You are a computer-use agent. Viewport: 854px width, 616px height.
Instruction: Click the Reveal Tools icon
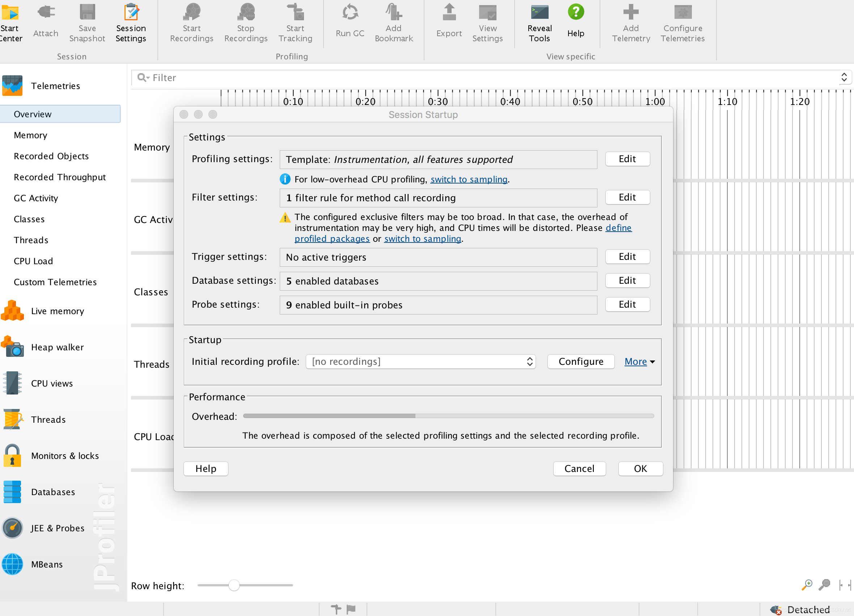click(x=540, y=12)
